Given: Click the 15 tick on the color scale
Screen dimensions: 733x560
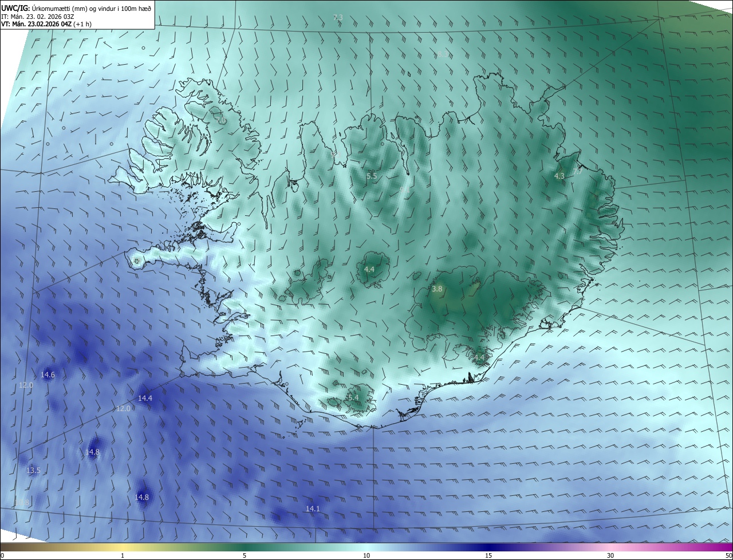Looking at the screenshot, I should point(488,556).
